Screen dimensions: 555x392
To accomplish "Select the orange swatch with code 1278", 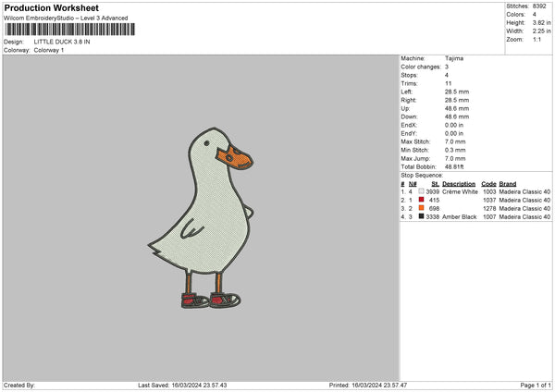I will click(421, 208).
